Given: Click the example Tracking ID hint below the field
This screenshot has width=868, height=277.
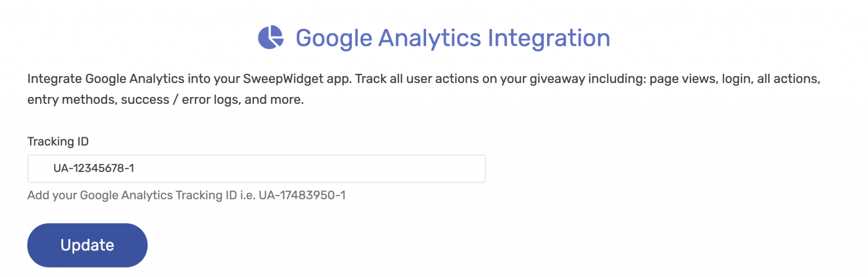Looking at the screenshot, I should click(186, 196).
